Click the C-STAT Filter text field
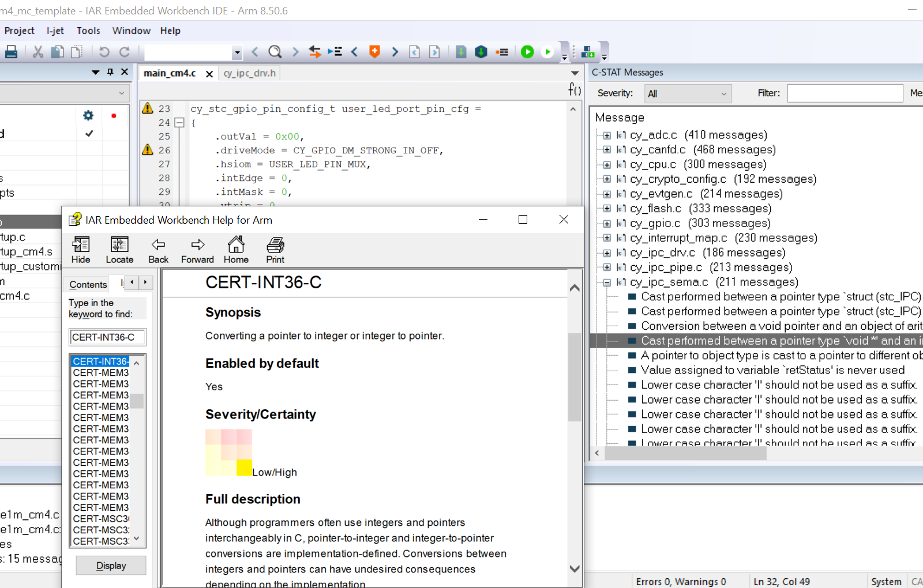The image size is (923, 588). pyautogui.click(x=845, y=93)
